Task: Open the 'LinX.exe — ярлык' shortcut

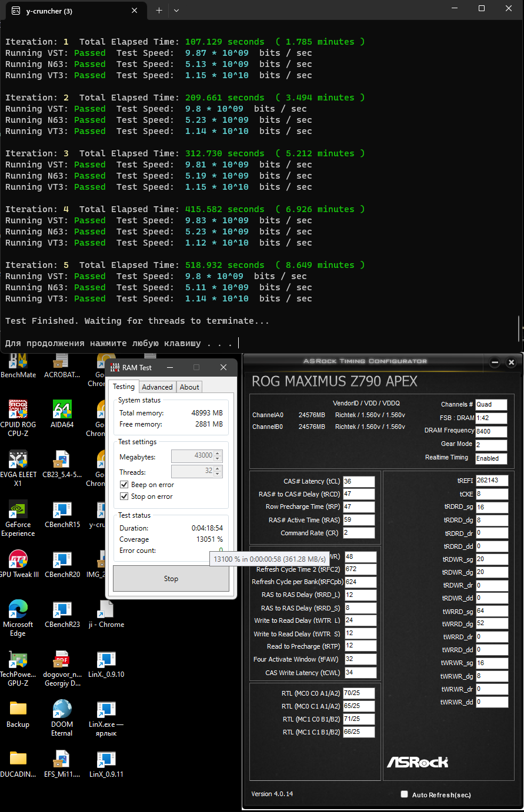Action: point(106,718)
